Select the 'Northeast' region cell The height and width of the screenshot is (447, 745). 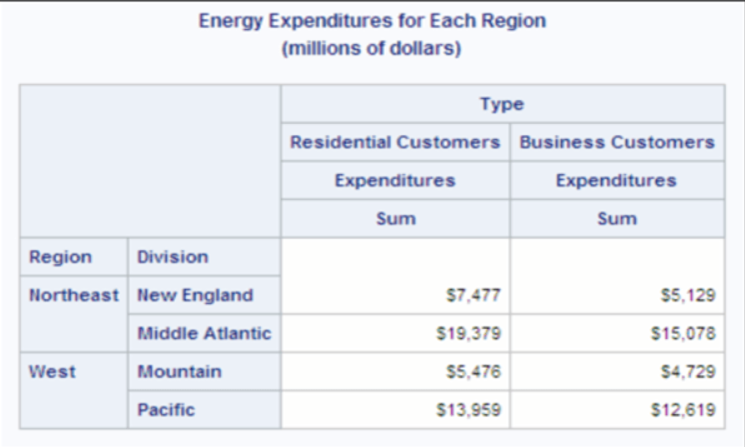[73, 295]
